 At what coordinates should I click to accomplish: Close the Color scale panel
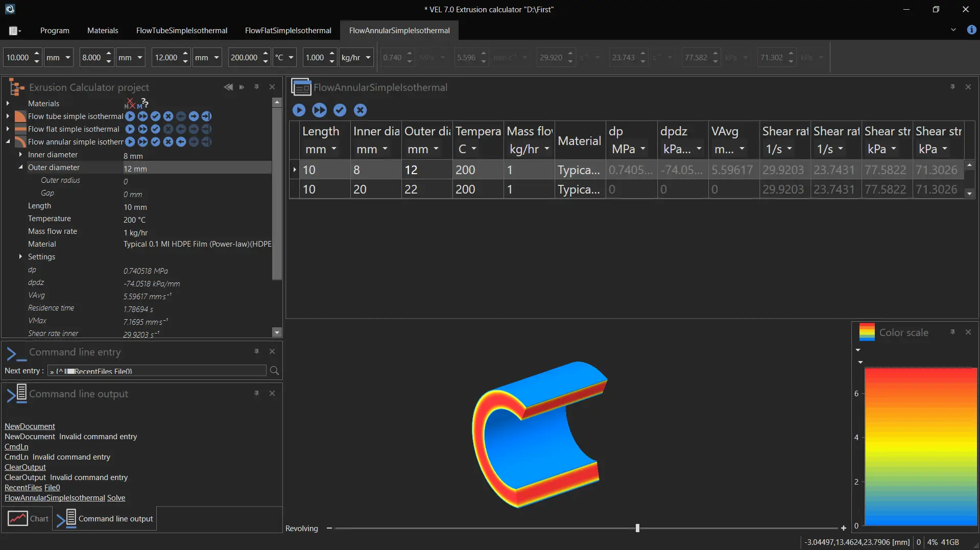[x=968, y=332]
